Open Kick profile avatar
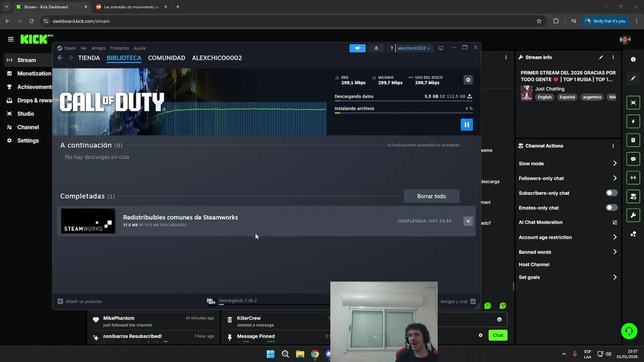Image resolution: width=644 pixels, height=362 pixels. click(625, 40)
